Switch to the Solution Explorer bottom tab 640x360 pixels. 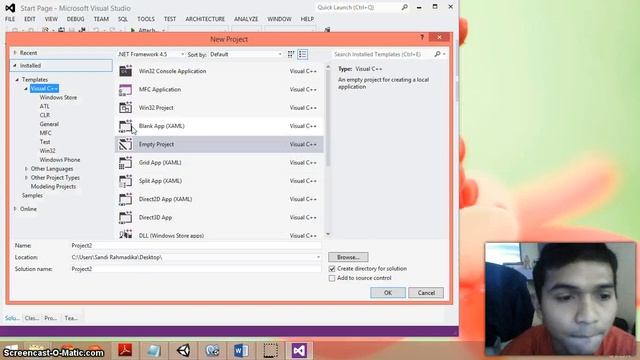click(12, 318)
